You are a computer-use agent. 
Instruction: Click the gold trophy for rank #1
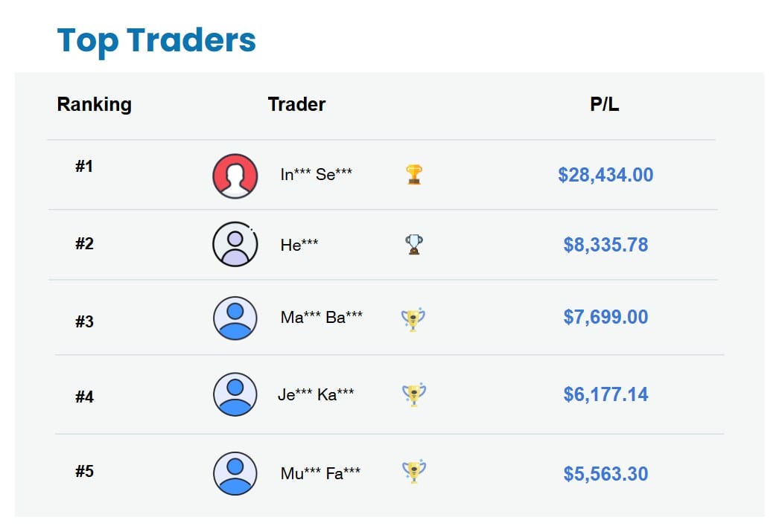(414, 175)
